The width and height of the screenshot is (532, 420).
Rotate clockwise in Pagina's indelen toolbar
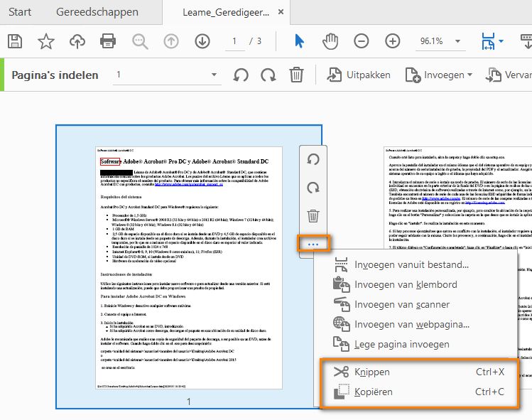268,75
